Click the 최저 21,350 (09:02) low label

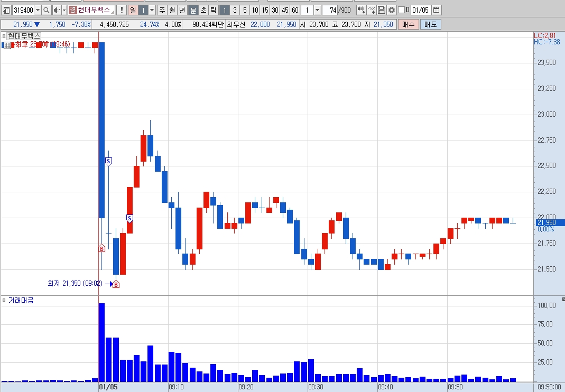click(x=75, y=284)
